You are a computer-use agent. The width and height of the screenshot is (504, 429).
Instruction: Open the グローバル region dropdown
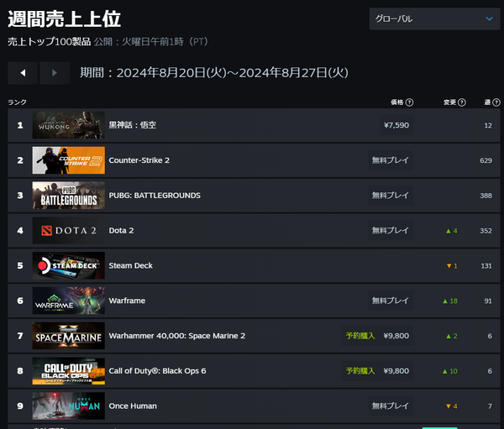(x=434, y=19)
